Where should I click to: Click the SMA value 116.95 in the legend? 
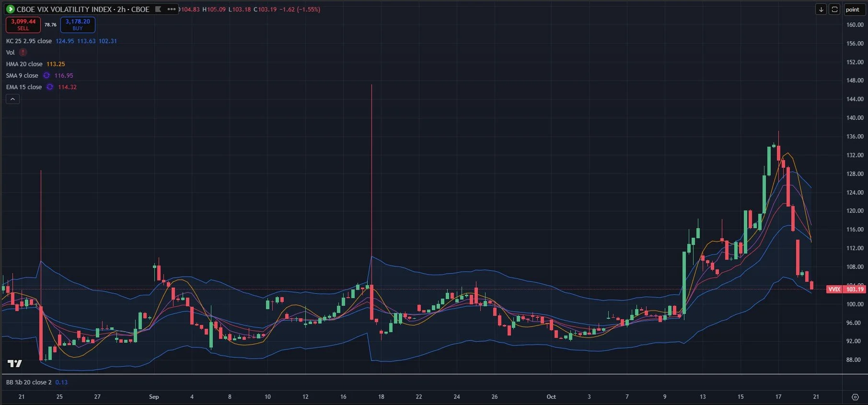tap(64, 76)
